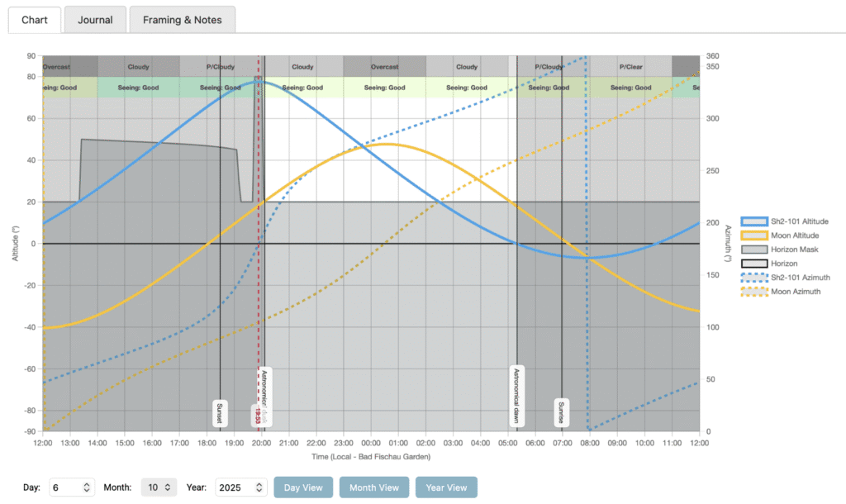
Task: Click the Overcast weather band near midnight
Action: tap(384, 67)
